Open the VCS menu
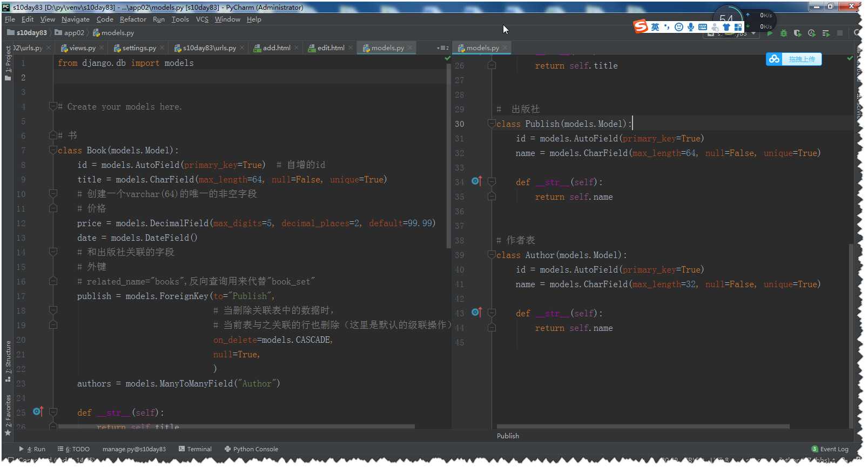Screen dimensions: 868x468 202,19
